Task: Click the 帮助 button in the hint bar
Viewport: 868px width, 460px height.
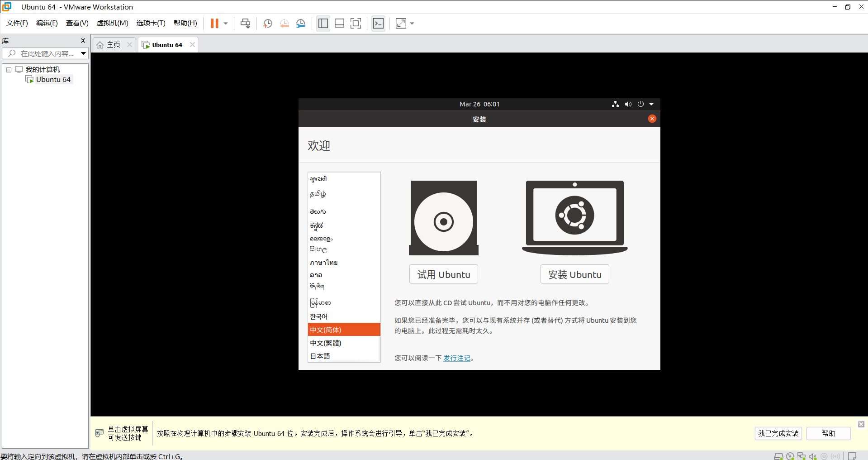Action: (829, 433)
